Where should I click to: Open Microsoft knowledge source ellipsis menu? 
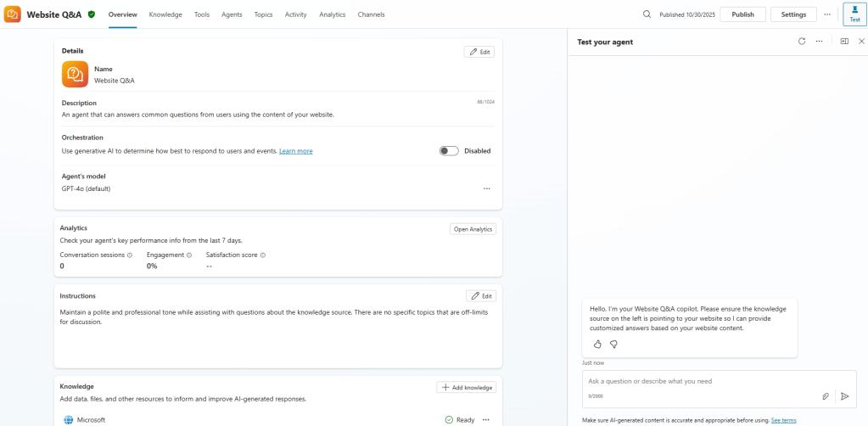pyautogui.click(x=485, y=419)
